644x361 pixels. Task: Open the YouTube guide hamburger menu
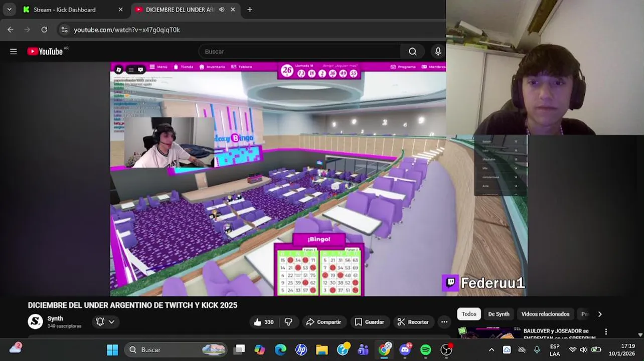(x=14, y=51)
